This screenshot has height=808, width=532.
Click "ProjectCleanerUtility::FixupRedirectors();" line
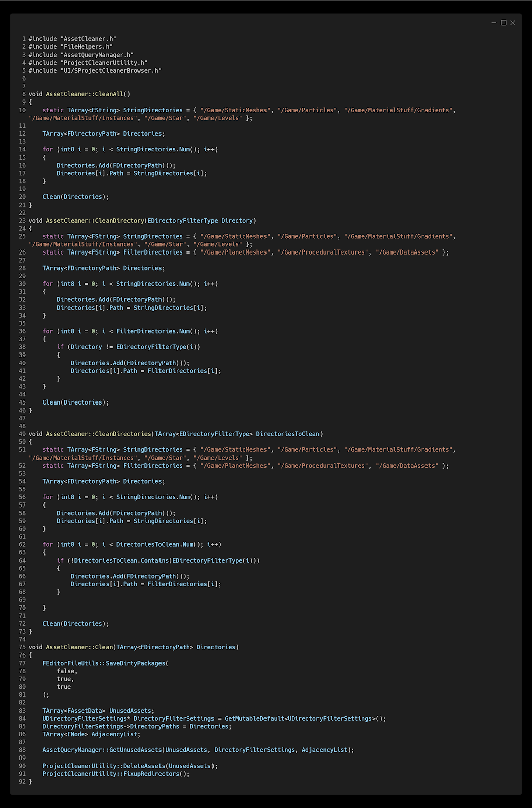tap(116, 774)
